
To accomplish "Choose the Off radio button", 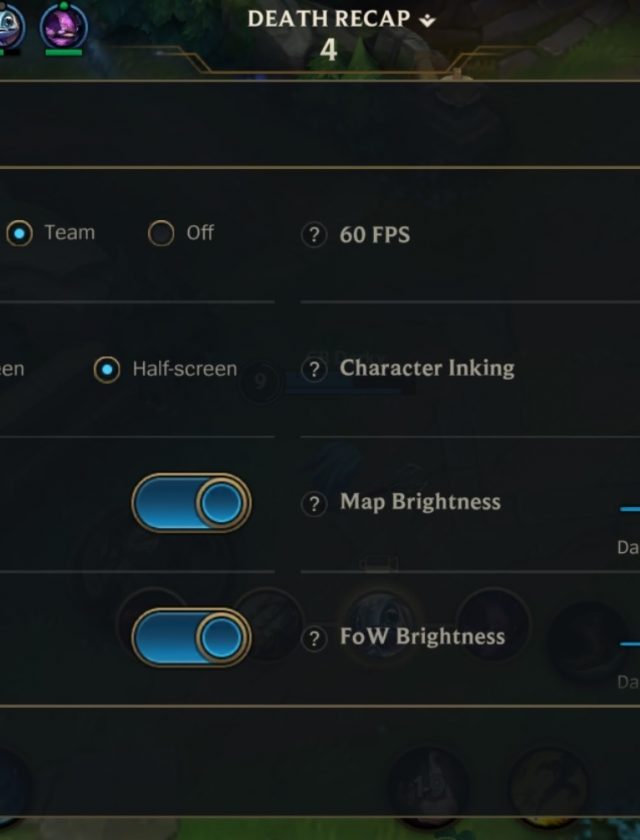I will point(161,234).
